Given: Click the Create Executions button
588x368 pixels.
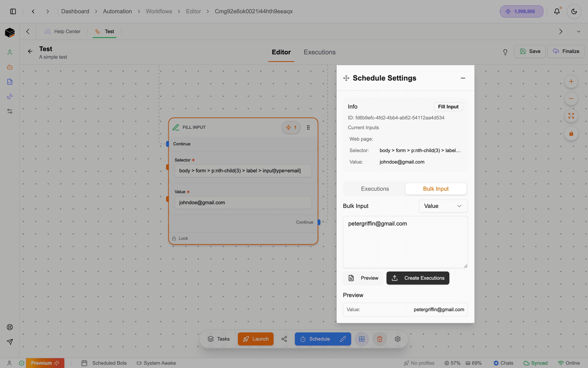Looking at the screenshot, I should (418, 278).
